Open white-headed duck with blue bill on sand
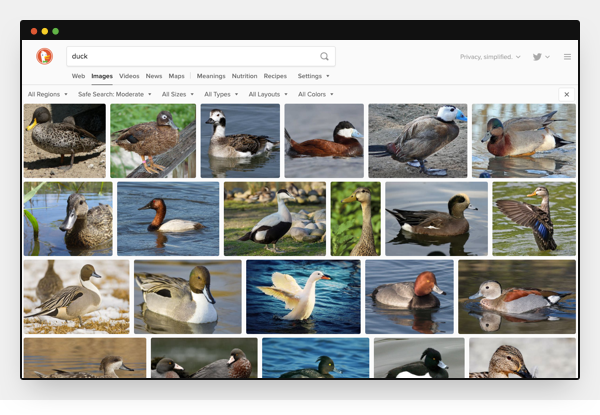600x415 pixels. 418,140
